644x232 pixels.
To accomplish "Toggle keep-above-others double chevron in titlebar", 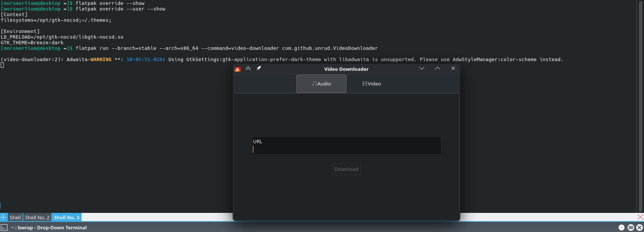I will coord(248,69).
